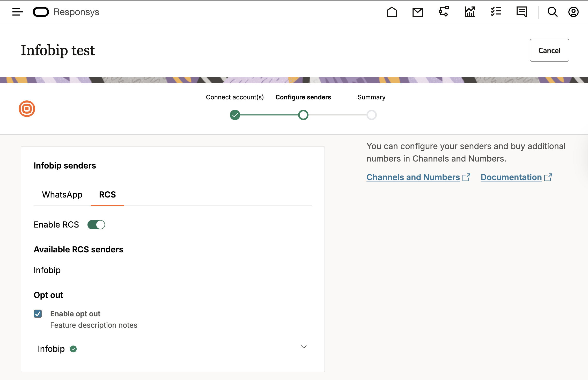Open the hamburger navigation menu
This screenshot has height=380, width=588.
(17, 12)
